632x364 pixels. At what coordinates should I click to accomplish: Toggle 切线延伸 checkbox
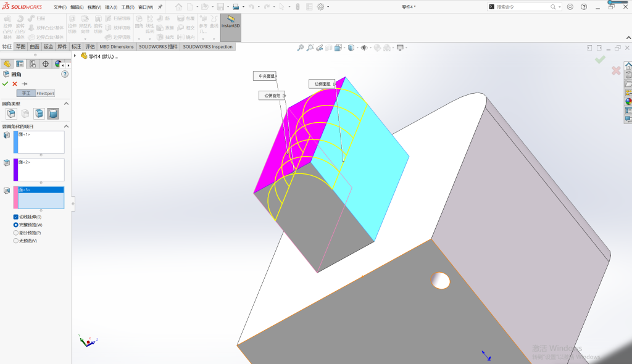click(15, 217)
